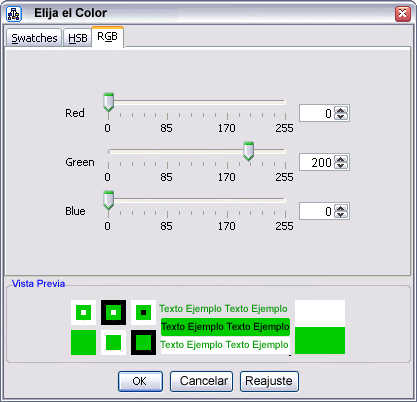The image size is (417, 402).
Task: Click inside the Red value field
Action: (x=316, y=113)
